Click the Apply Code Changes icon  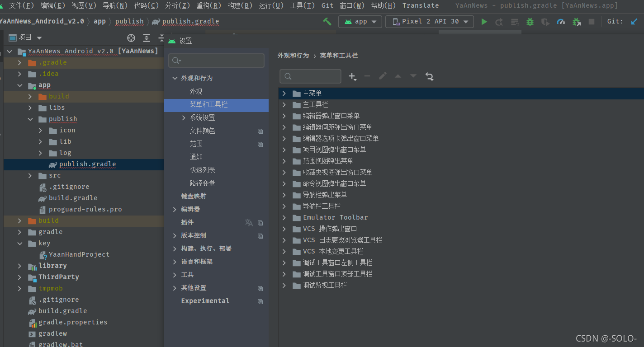tap(515, 22)
